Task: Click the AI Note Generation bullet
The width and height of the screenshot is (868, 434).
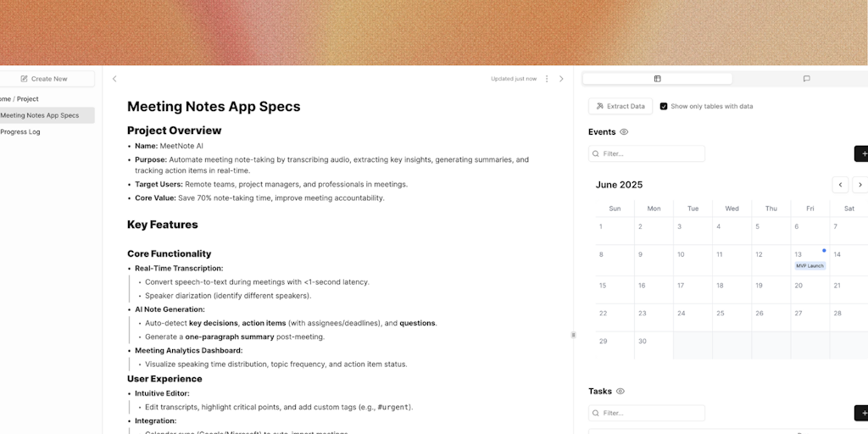Action: 170,309
